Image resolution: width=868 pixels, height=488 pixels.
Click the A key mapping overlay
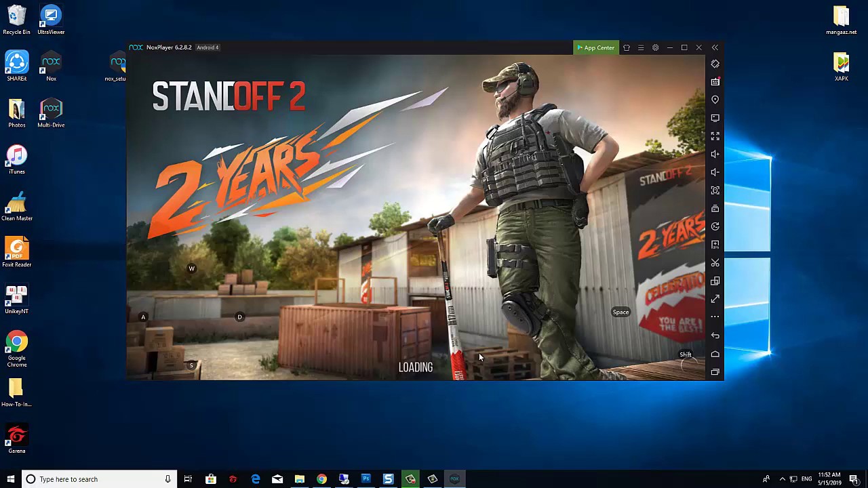pos(143,317)
